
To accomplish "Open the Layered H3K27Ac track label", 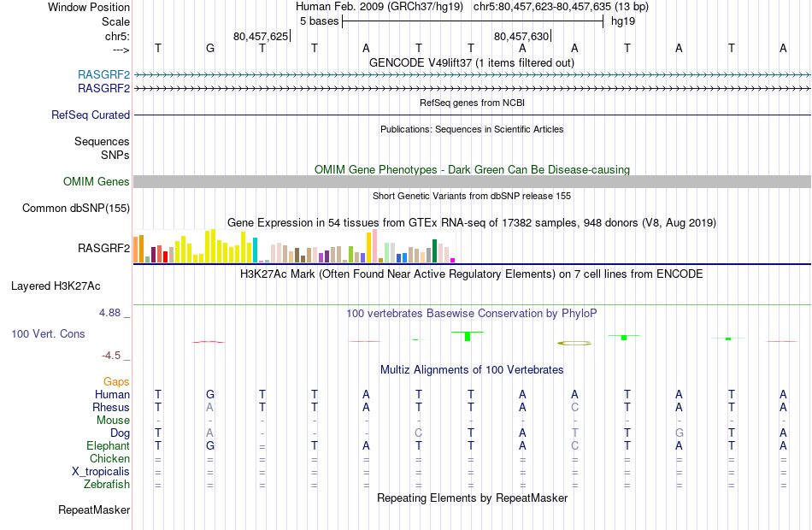I will (56, 286).
